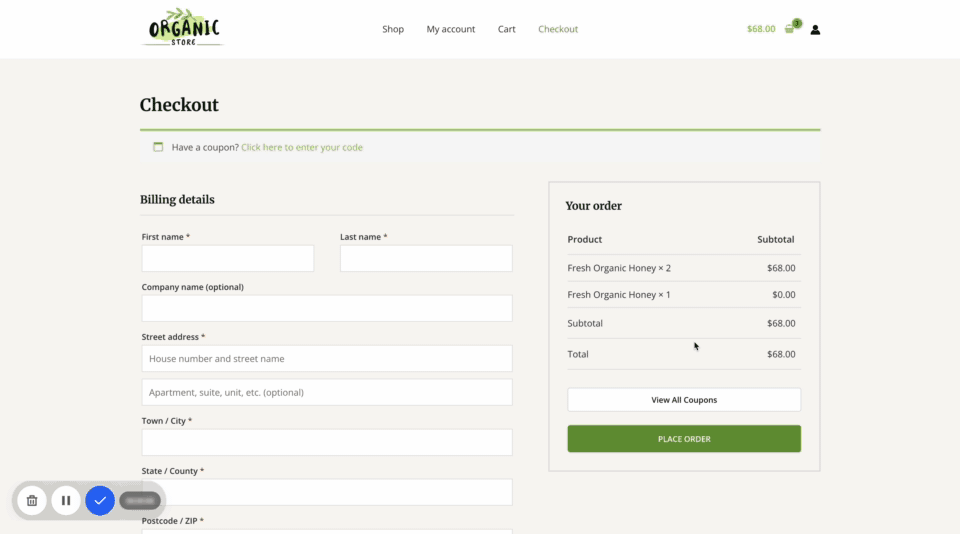960x534 pixels.
Task: Click the Organic Store logo
Action: click(x=184, y=28)
